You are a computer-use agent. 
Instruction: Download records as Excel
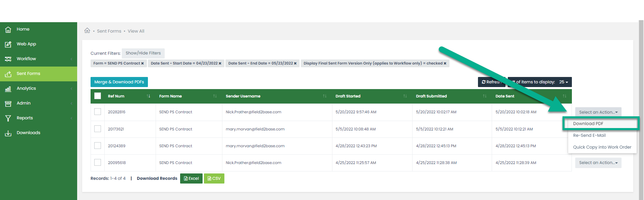191,178
